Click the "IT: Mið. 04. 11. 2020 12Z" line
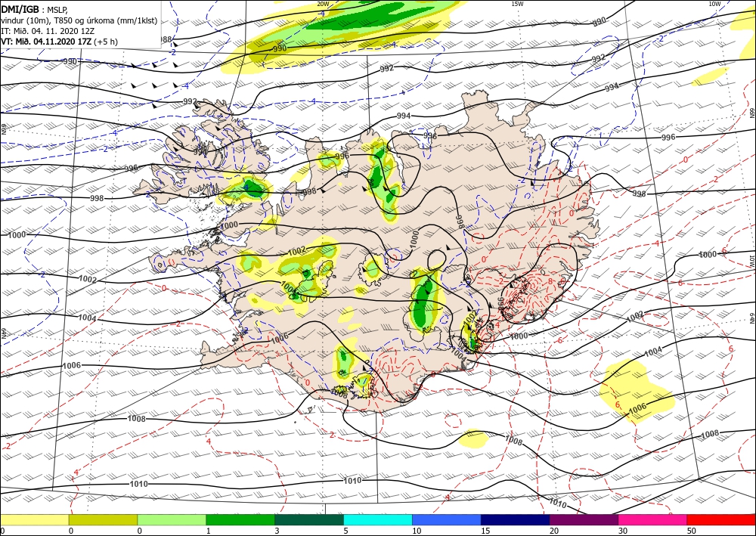The width and height of the screenshot is (756, 536). 49,31
